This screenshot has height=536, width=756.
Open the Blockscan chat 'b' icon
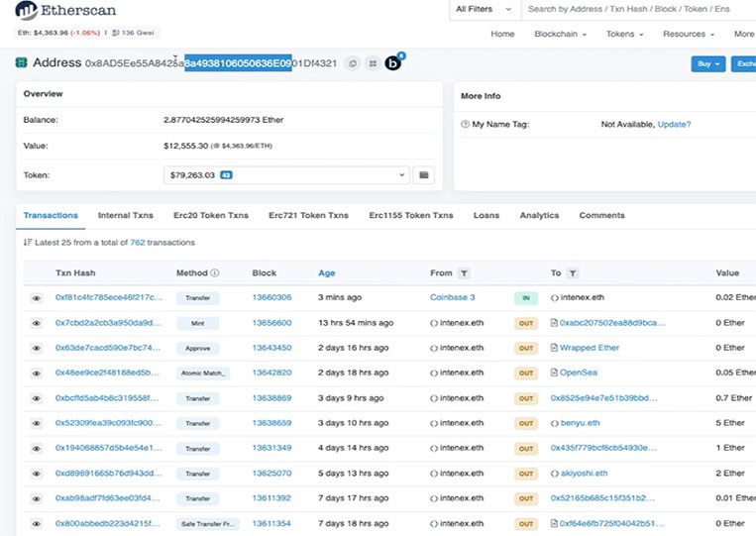coord(393,62)
